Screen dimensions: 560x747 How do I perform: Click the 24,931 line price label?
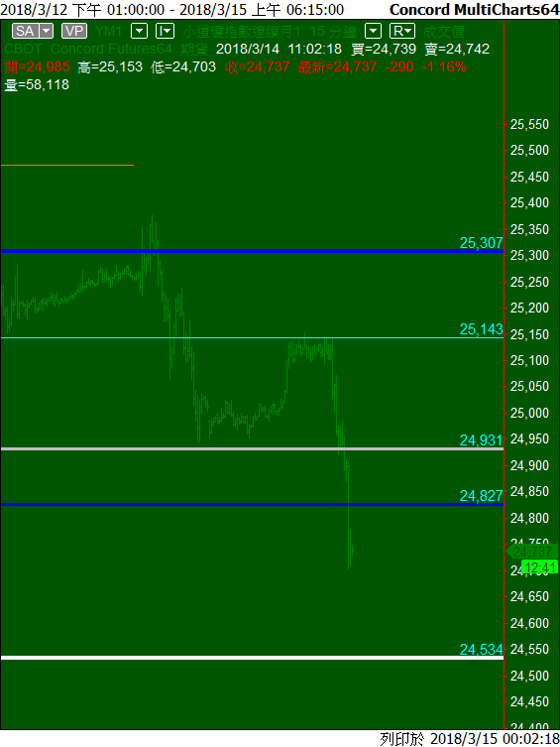pyautogui.click(x=481, y=440)
